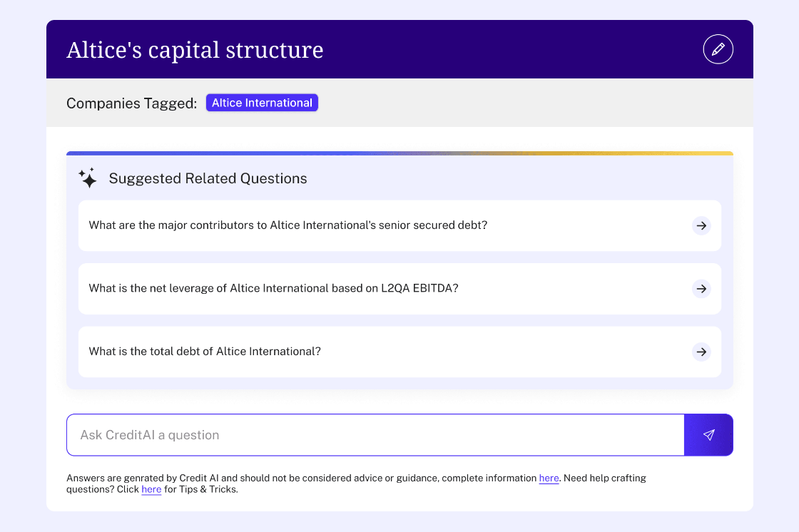This screenshot has height=532, width=799.
Task: Click the arrow beside the net leverage question
Action: click(701, 289)
